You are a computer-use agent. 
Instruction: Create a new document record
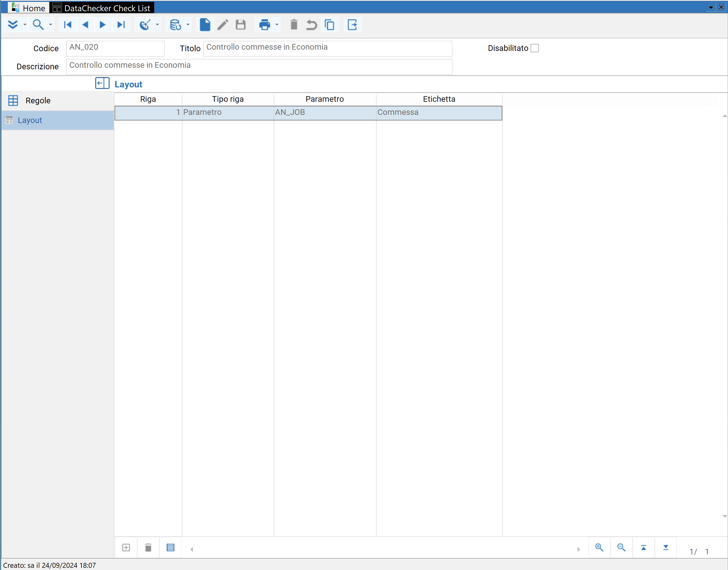pos(205,25)
